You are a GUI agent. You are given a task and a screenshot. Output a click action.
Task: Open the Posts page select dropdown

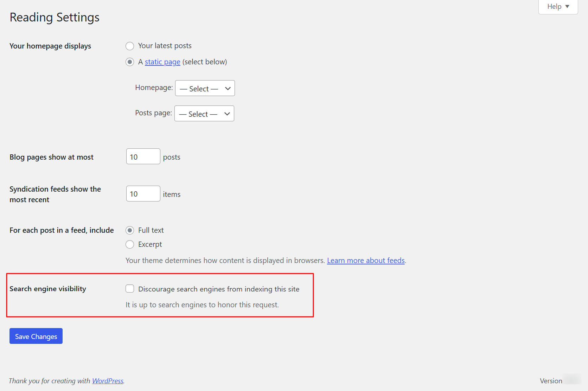click(204, 114)
